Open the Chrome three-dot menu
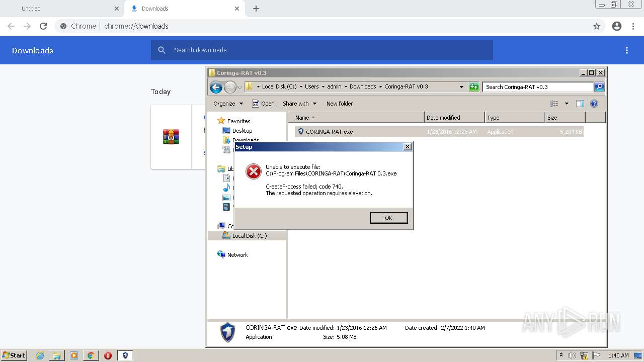Screen dimensions: 644x362 [633, 26]
